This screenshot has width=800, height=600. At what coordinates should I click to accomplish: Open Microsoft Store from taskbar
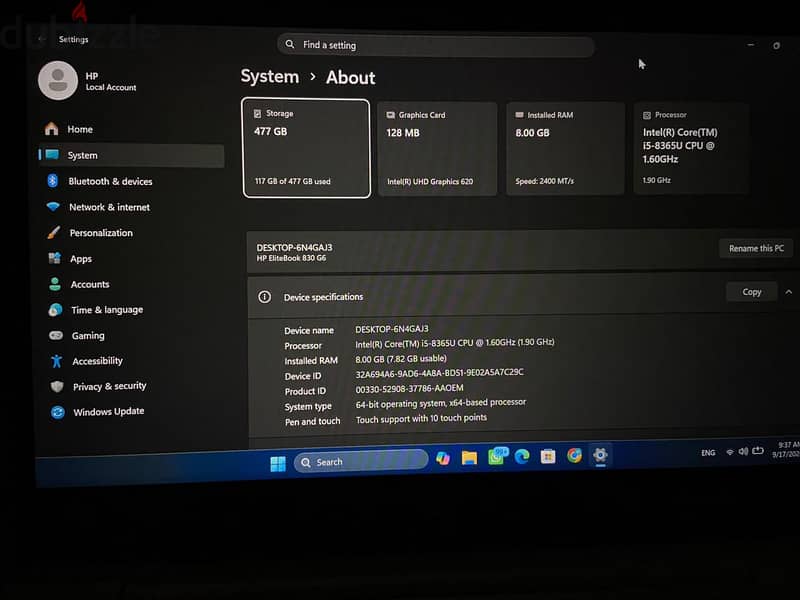pyautogui.click(x=548, y=456)
